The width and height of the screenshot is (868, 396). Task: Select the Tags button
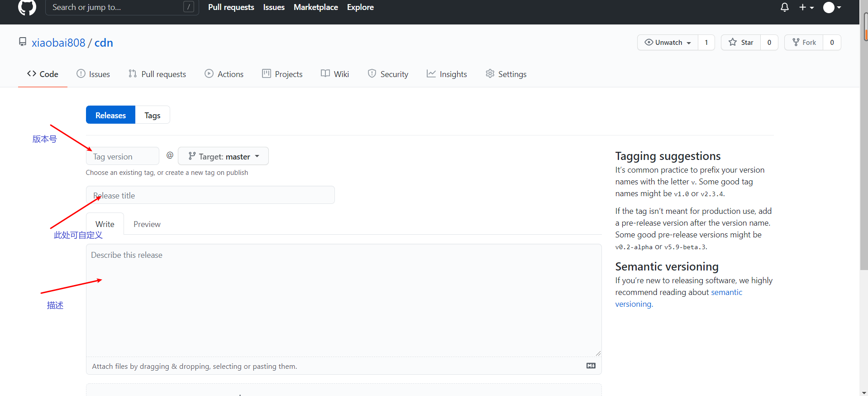tap(153, 115)
